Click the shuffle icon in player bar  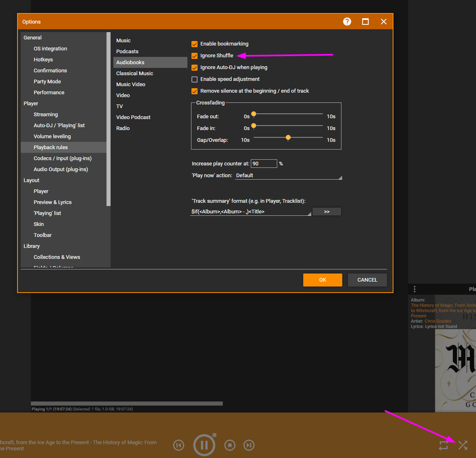click(463, 445)
